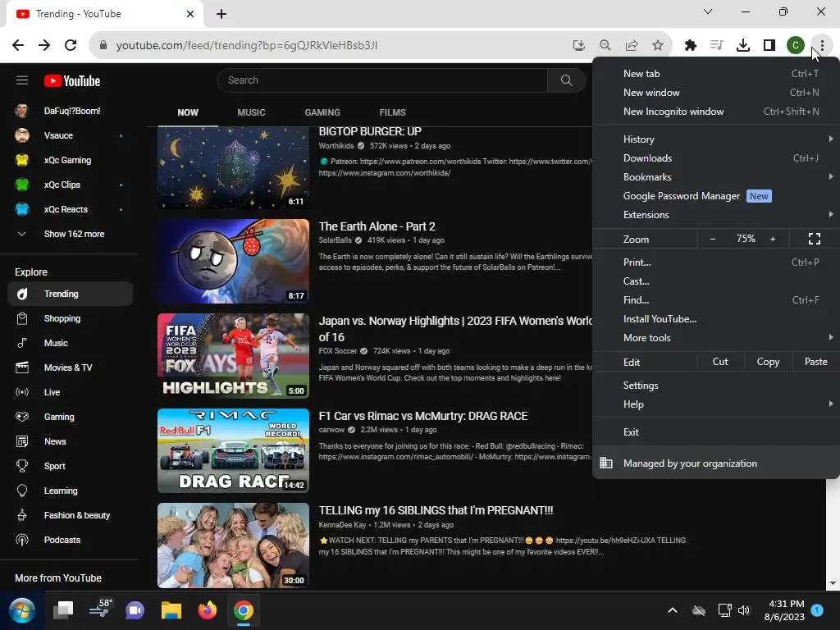Click the search magnifier button
Viewport: 840px width, 630px height.
[566, 80]
